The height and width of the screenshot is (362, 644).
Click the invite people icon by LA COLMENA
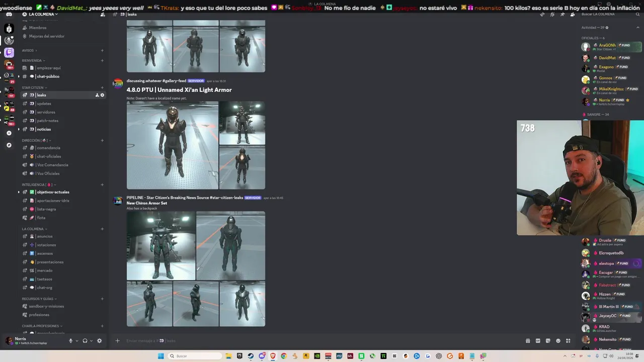tap(103, 15)
